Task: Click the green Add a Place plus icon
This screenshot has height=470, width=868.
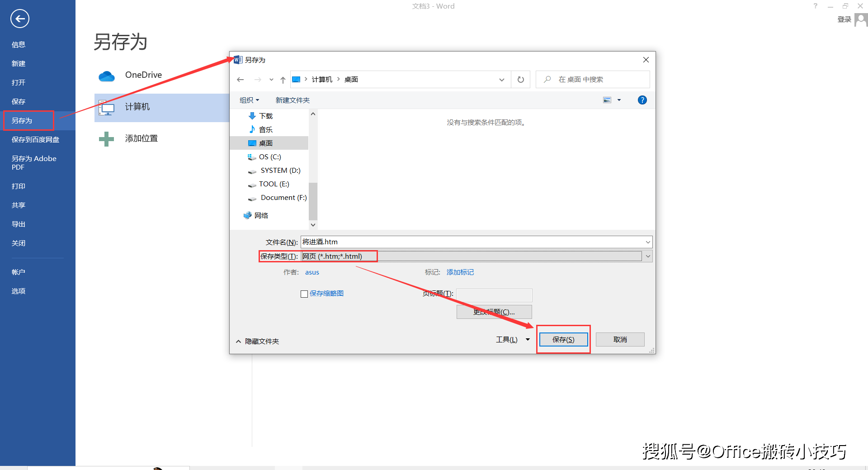Action: click(107, 139)
